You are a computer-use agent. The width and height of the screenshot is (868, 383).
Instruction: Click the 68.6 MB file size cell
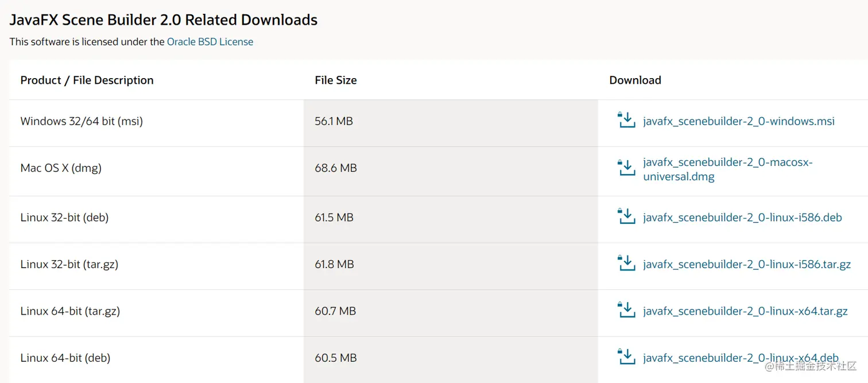coord(335,168)
